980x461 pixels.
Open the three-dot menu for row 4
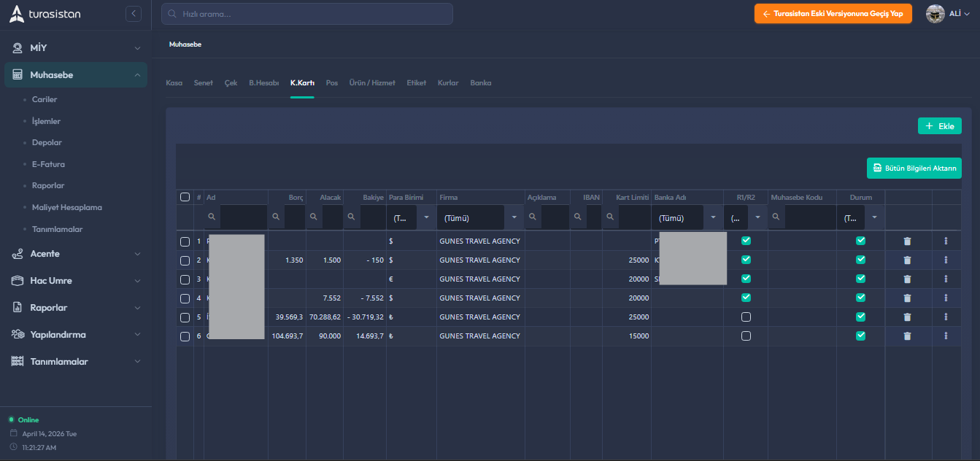(x=946, y=298)
